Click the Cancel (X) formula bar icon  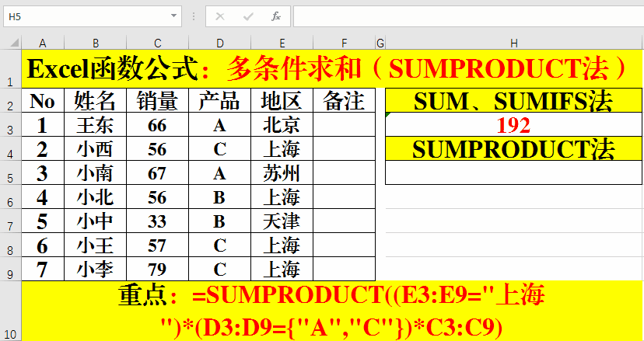click(x=220, y=16)
